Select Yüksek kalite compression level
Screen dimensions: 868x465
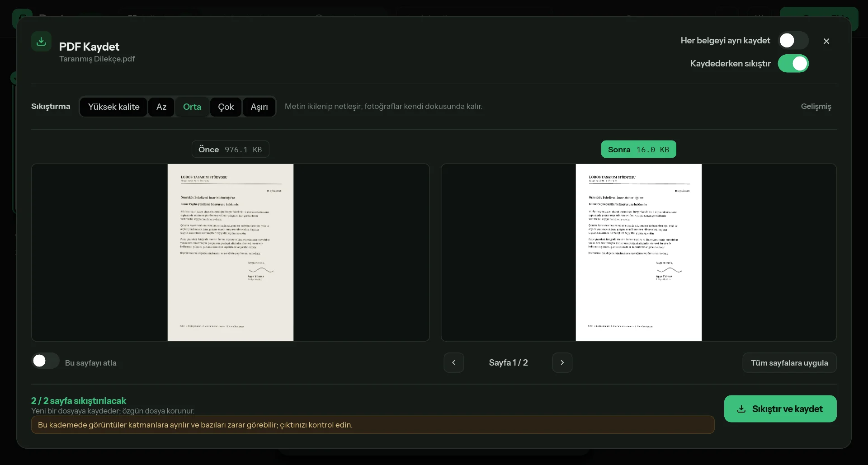[113, 107]
